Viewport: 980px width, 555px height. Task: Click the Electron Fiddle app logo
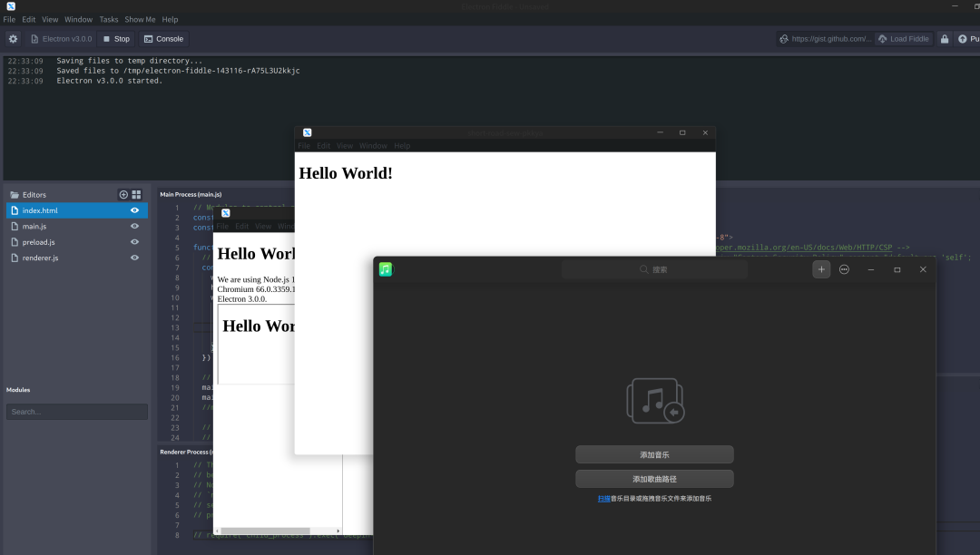[x=11, y=5]
